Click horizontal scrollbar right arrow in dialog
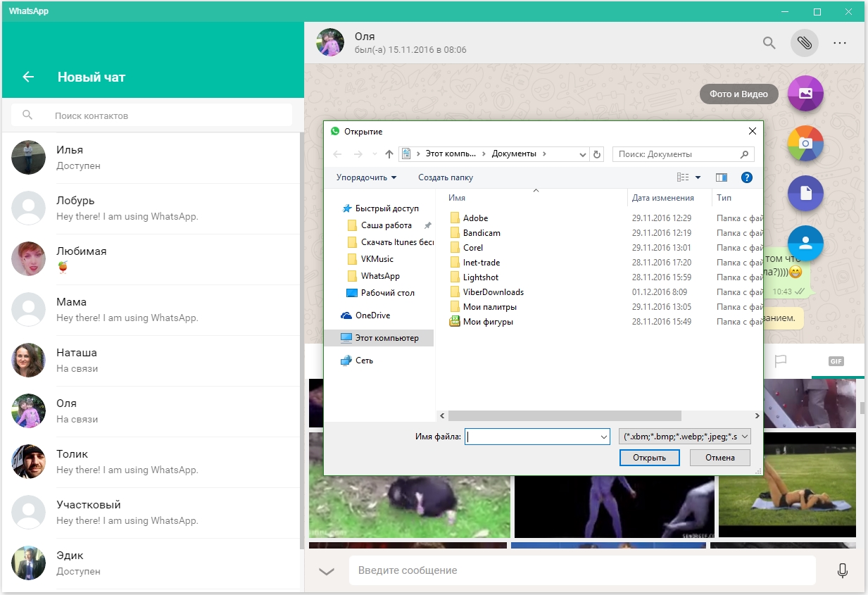Screen dimensions: 868x595 pyautogui.click(x=757, y=416)
